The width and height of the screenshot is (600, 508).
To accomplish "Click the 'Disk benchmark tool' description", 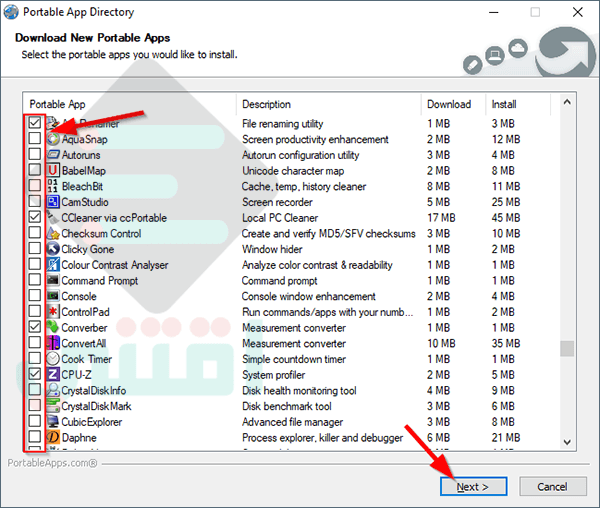I will click(287, 406).
